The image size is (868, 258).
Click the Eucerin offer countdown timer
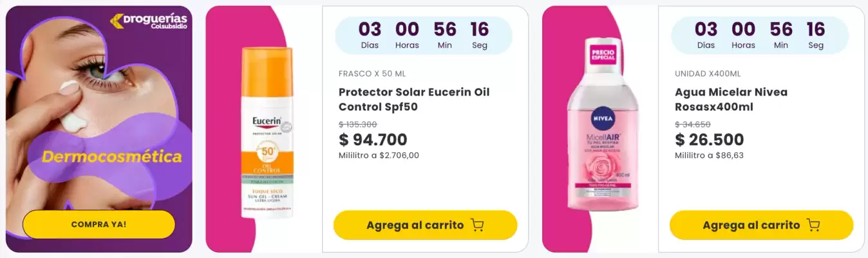tap(424, 35)
